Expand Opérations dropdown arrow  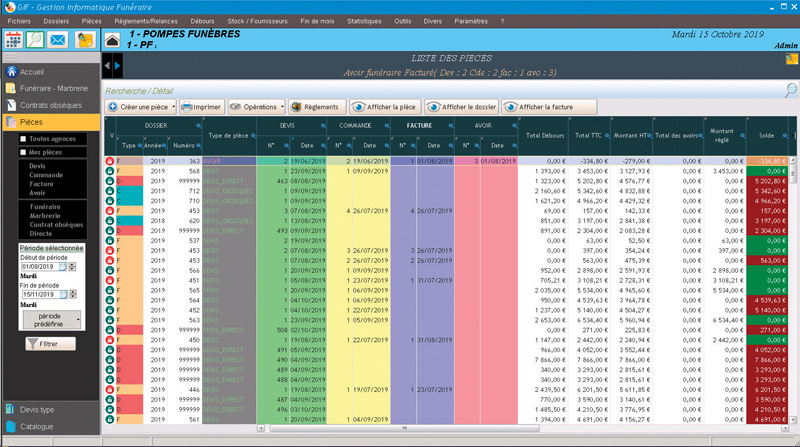282,107
